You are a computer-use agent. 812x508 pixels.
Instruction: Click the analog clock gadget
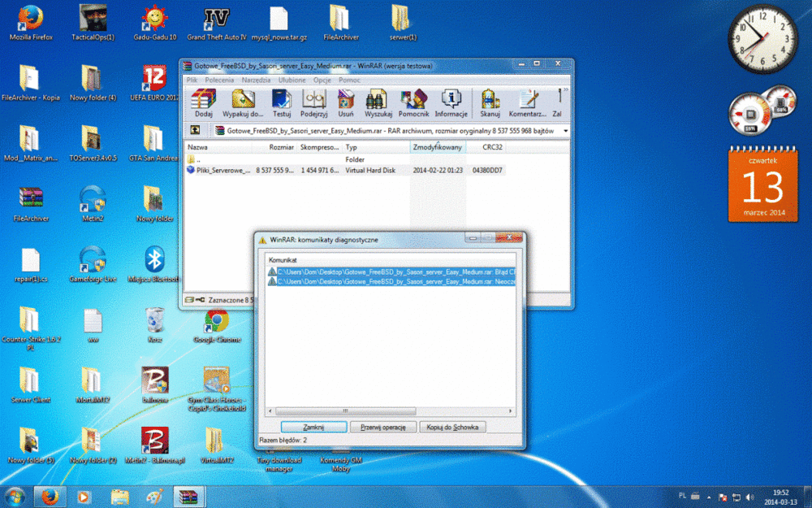point(762,38)
